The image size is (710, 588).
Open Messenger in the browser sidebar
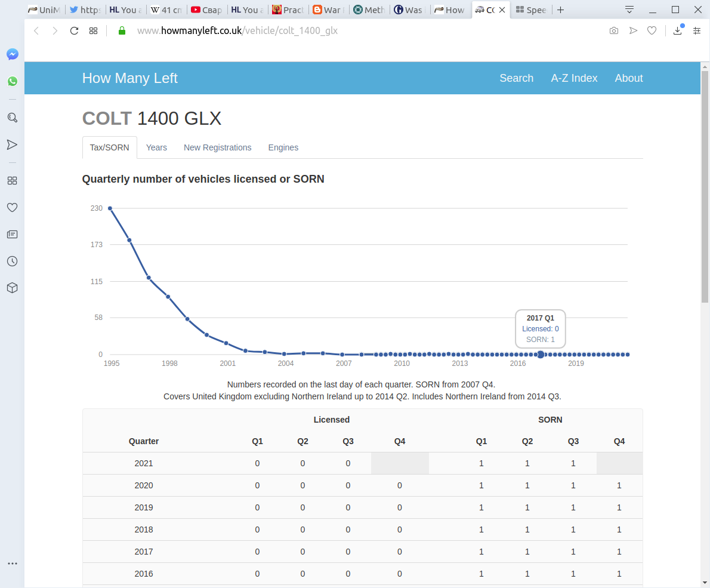click(12, 54)
